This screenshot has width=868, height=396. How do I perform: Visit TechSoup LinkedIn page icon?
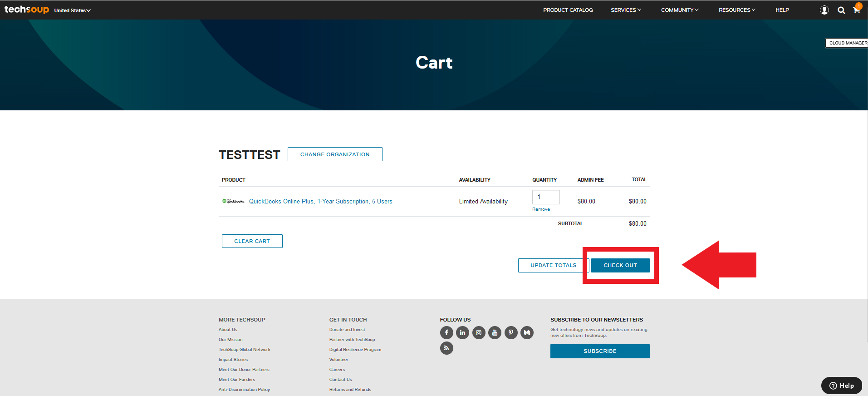click(x=462, y=333)
